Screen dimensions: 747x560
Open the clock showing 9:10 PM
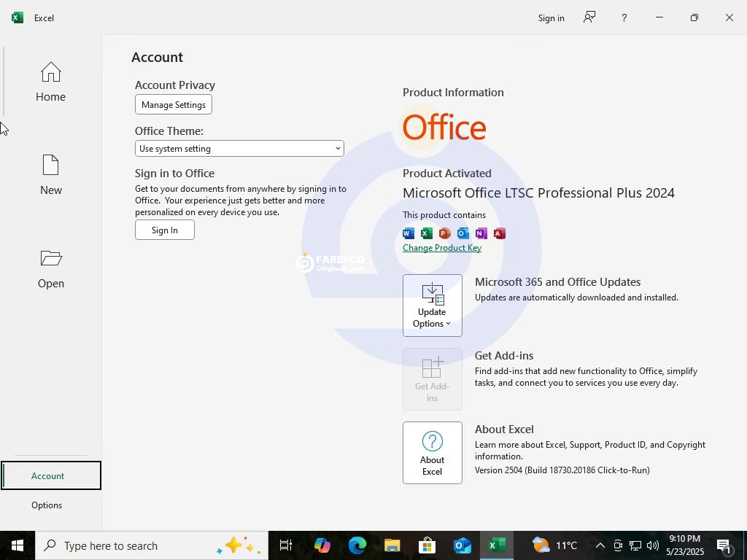(684, 545)
